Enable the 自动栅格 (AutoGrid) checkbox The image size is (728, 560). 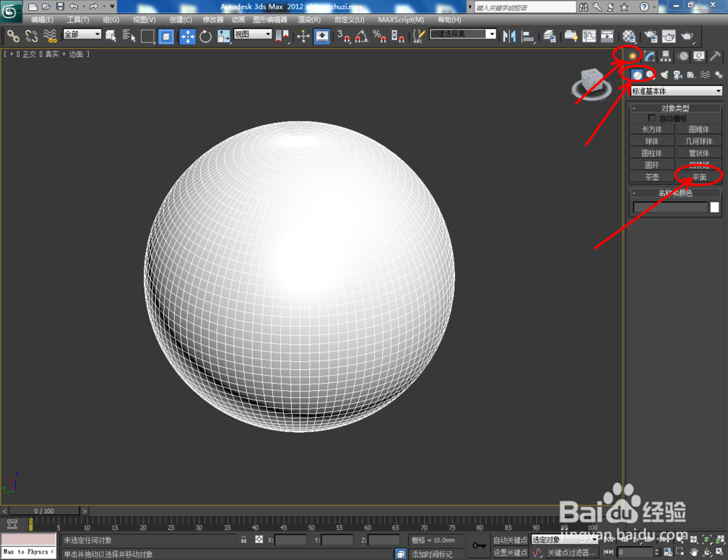[653, 117]
